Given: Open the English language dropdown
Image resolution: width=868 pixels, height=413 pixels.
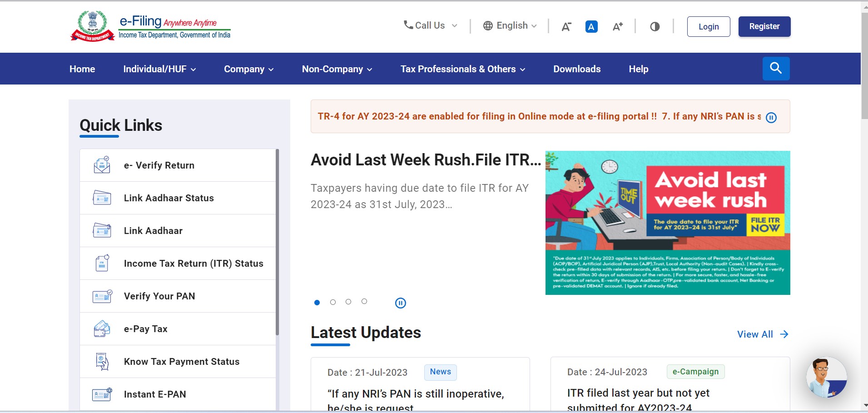Looking at the screenshot, I should 510,25.
